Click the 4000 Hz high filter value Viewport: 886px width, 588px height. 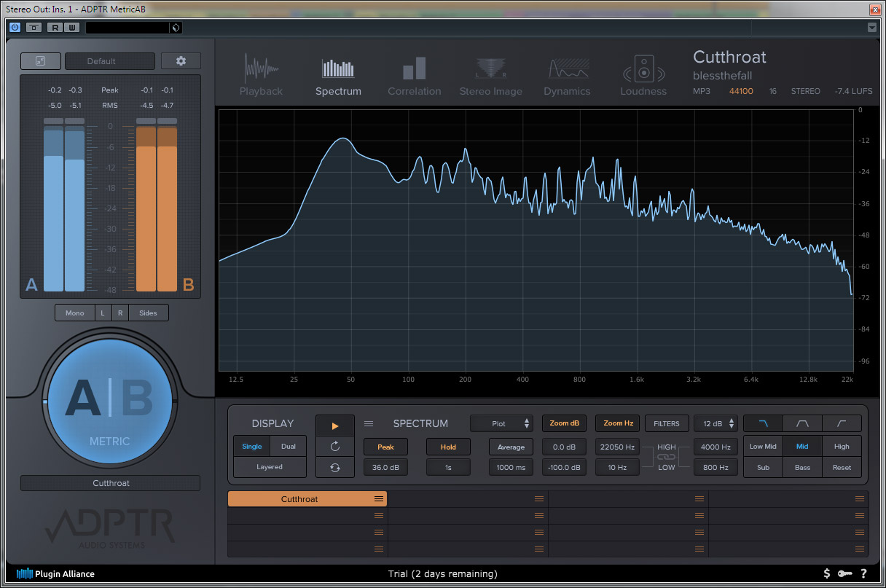pos(716,447)
